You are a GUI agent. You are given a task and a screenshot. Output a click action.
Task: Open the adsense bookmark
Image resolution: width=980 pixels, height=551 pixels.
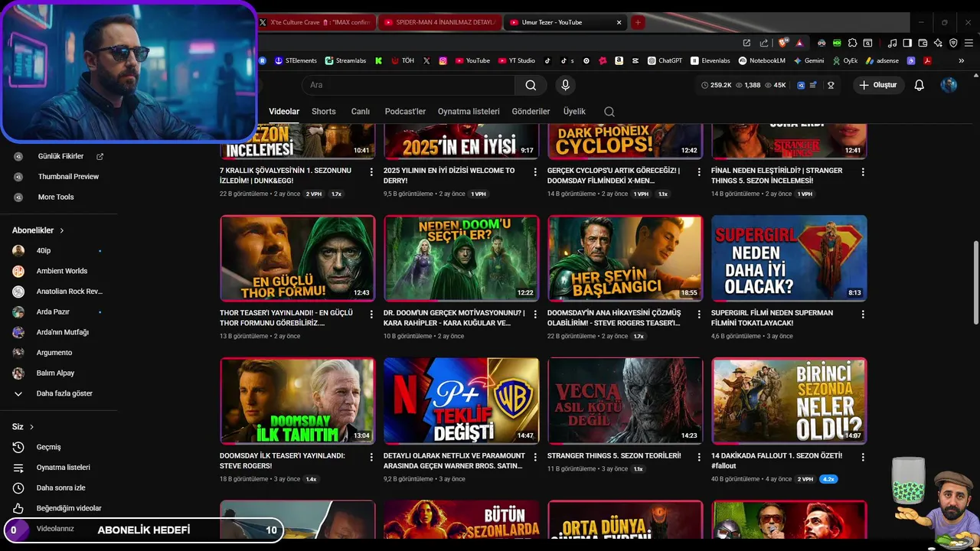pos(882,60)
